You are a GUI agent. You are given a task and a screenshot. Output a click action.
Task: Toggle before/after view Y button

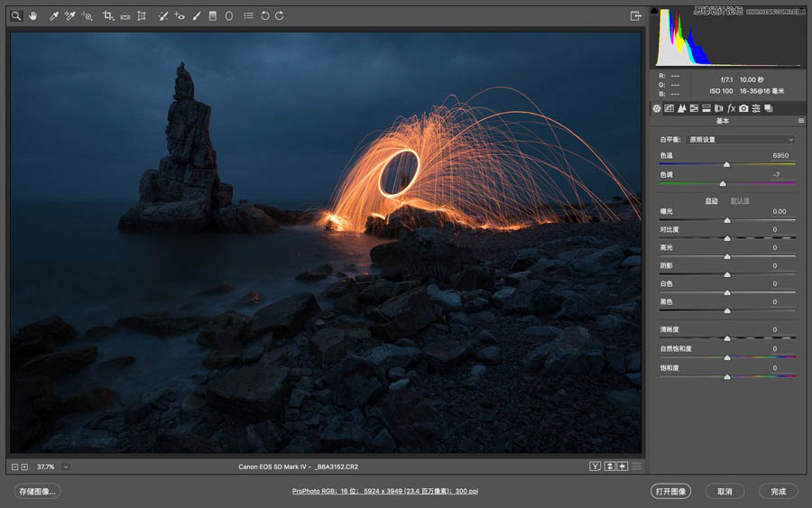595,466
